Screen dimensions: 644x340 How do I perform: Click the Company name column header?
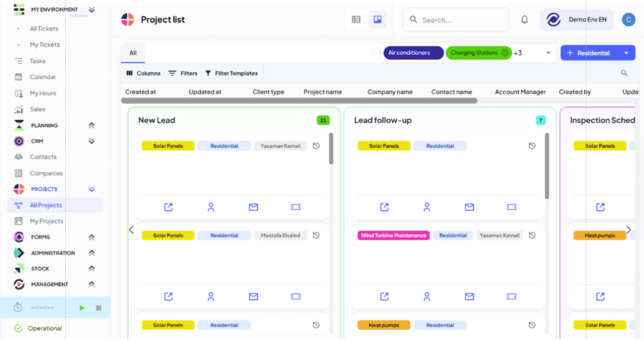[390, 92]
